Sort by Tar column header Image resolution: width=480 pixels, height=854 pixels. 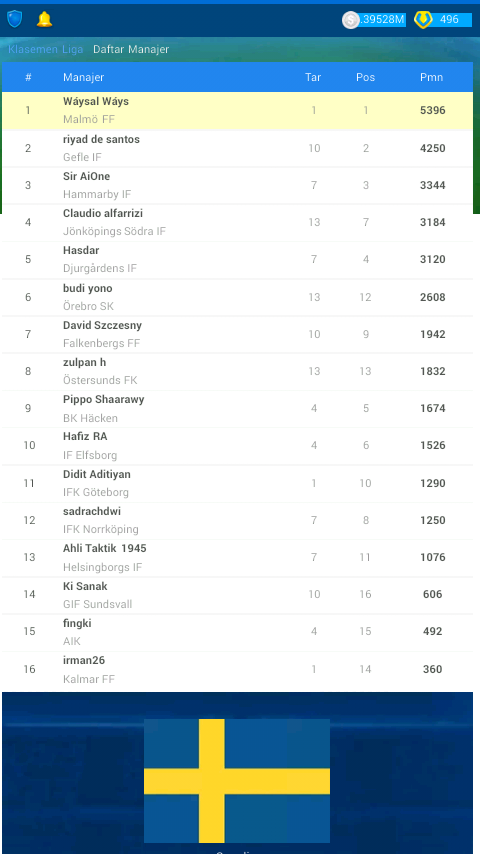click(313, 77)
